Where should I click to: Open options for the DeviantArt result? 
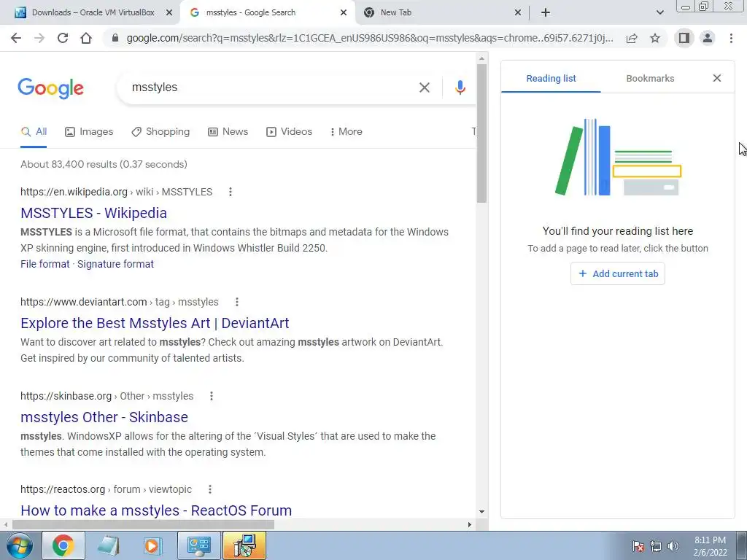coord(237,302)
